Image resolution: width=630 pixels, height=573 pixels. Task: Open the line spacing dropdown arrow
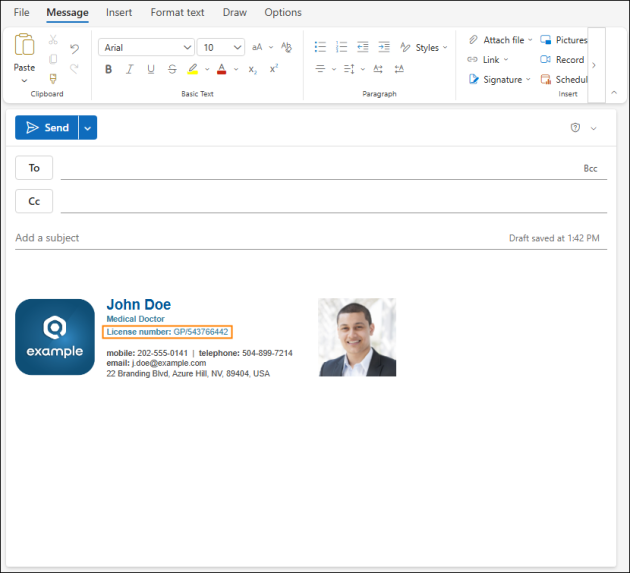[x=363, y=69]
